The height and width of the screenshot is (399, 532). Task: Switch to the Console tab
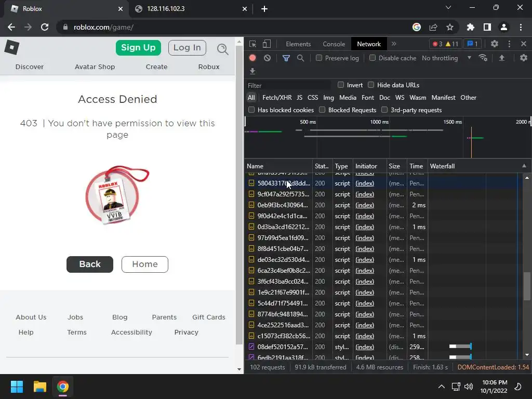point(334,44)
